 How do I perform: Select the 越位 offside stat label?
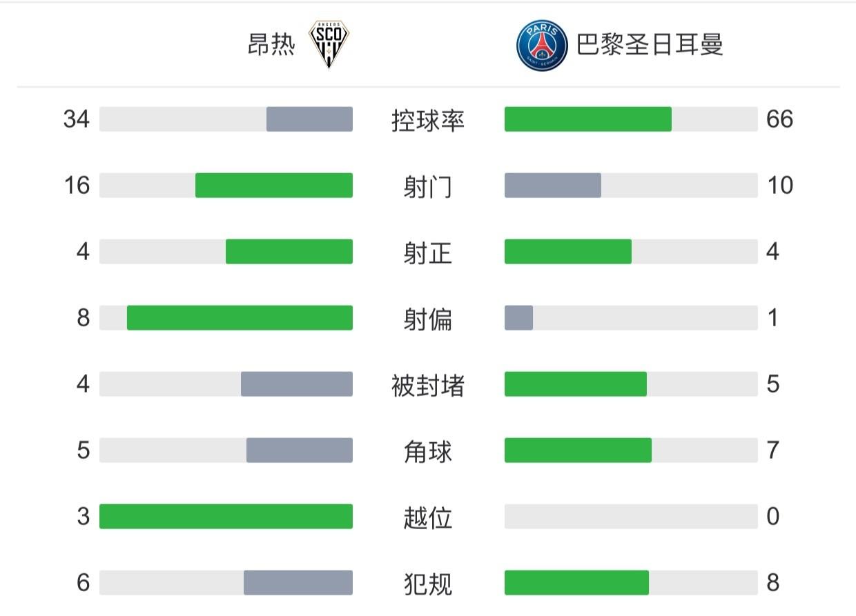(428, 517)
